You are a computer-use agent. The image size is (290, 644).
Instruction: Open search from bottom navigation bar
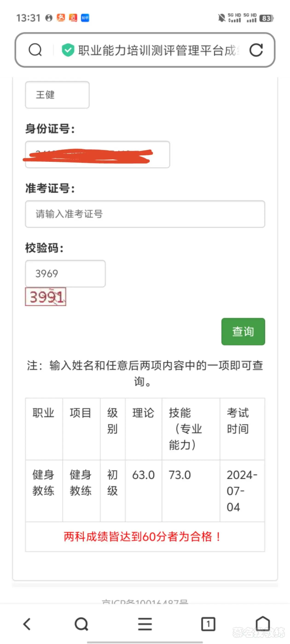pos(81,624)
